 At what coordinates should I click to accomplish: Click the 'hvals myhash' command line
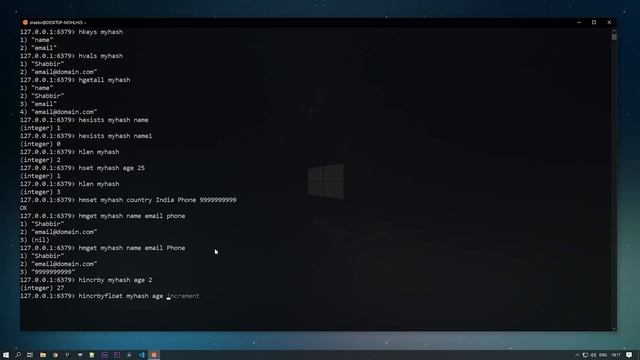click(71, 56)
